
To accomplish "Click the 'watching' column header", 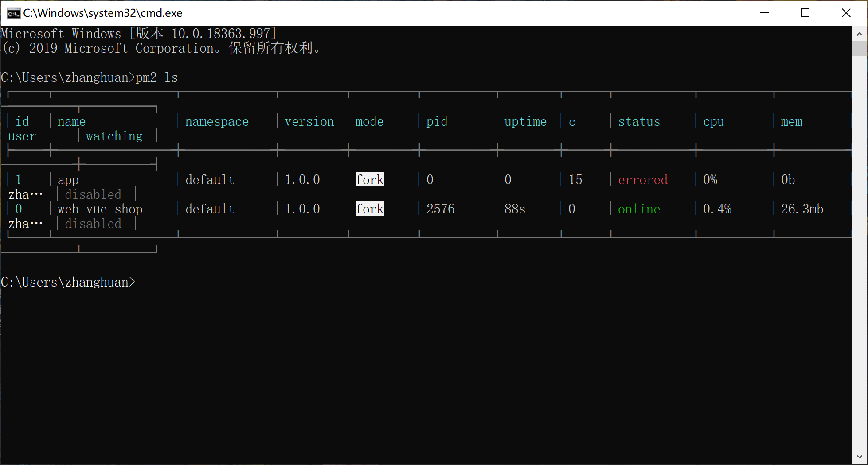I will click(x=114, y=136).
